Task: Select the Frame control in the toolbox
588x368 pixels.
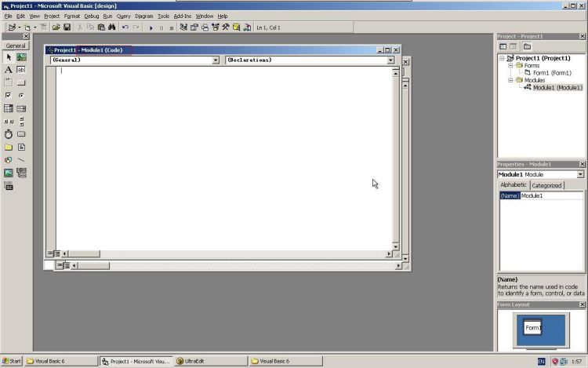Action: coord(9,82)
